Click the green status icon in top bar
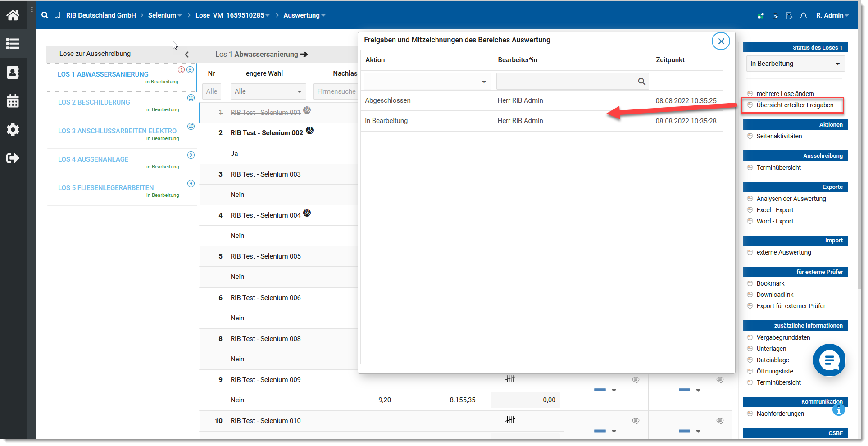Image resolution: width=868 pixels, height=446 pixels. click(761, 16)
